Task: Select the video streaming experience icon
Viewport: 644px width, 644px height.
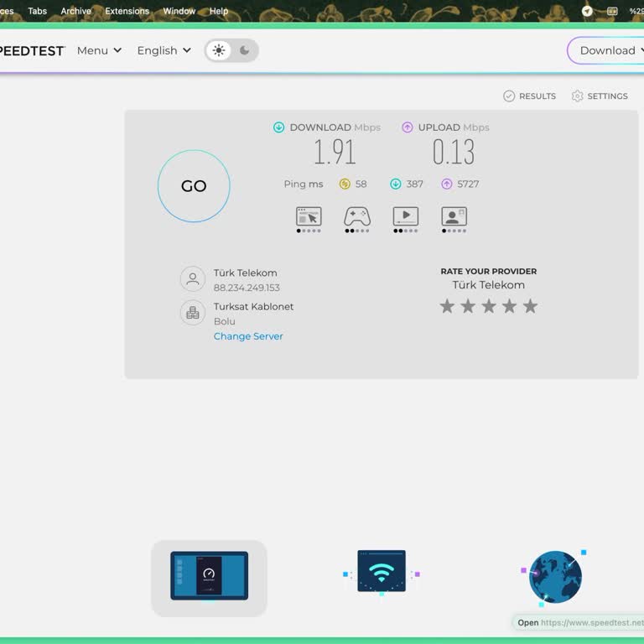Action: (406, 216)
